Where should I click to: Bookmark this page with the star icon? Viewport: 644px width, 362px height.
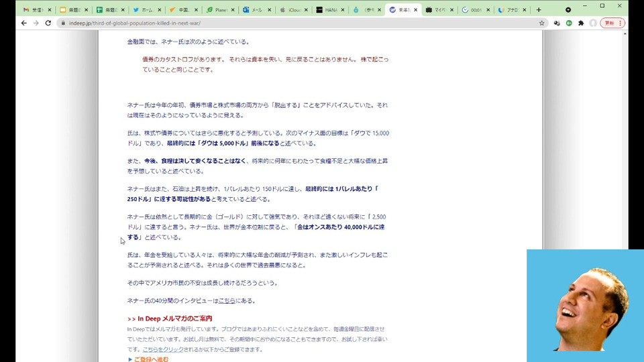point(542,23)
